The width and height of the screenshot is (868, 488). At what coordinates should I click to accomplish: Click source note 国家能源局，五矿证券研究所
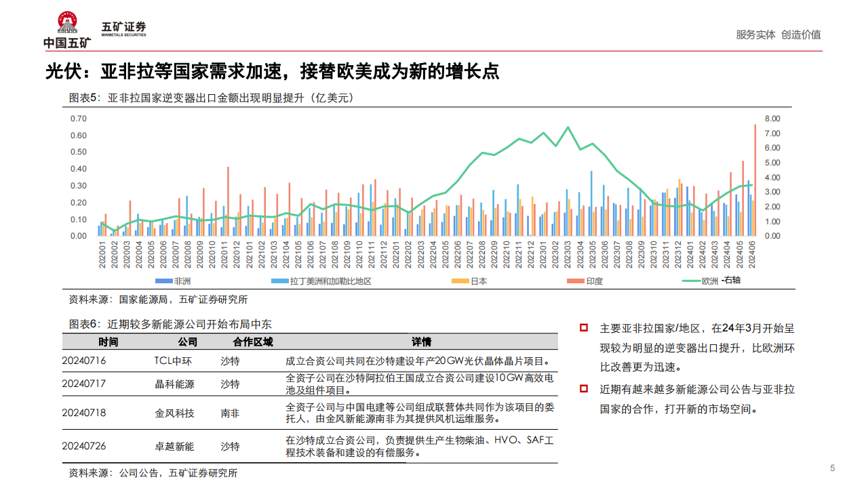pos(159,299)
